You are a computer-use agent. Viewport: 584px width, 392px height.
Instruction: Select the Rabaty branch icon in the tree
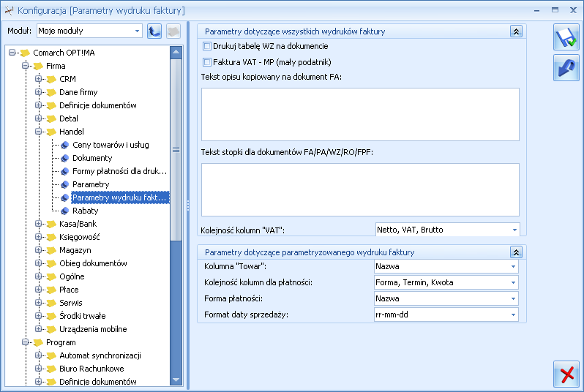click(64, 211)
